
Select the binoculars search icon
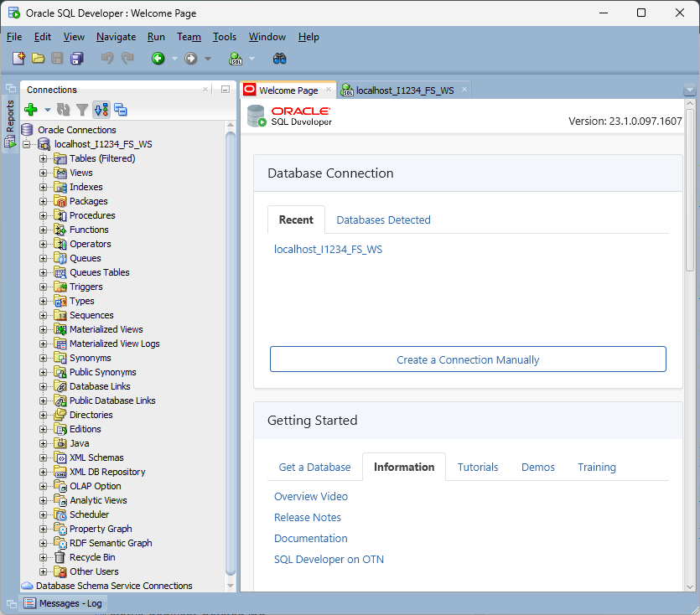point(280,59)
